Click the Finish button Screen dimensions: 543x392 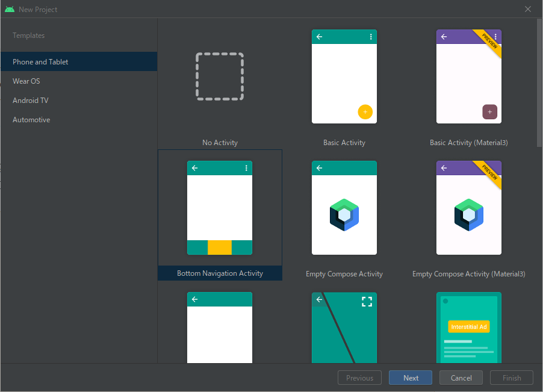(x=511, y=378)
